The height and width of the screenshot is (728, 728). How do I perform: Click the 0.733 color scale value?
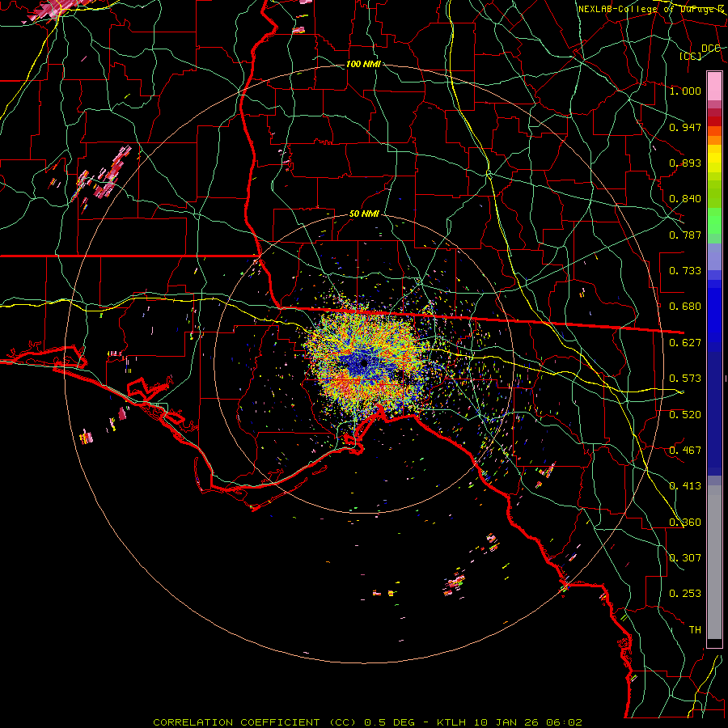(685, 271)
